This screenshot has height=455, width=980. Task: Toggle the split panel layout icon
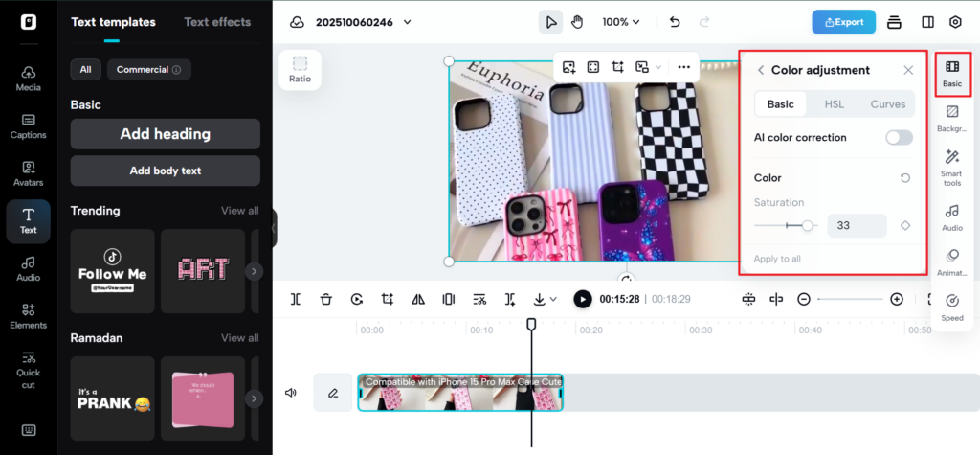pos(927,22)
